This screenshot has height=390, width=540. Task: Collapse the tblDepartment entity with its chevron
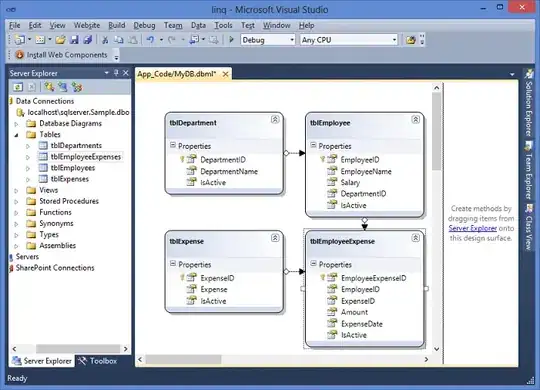275,120
